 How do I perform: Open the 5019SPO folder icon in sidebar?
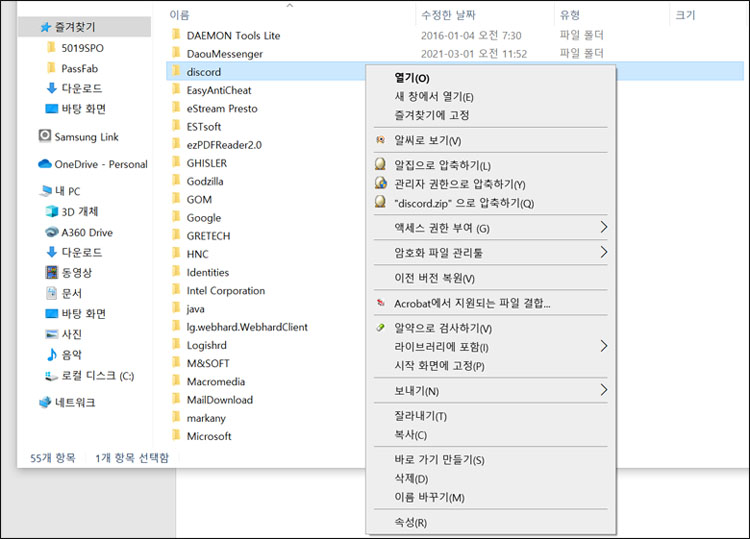(51, 47)
